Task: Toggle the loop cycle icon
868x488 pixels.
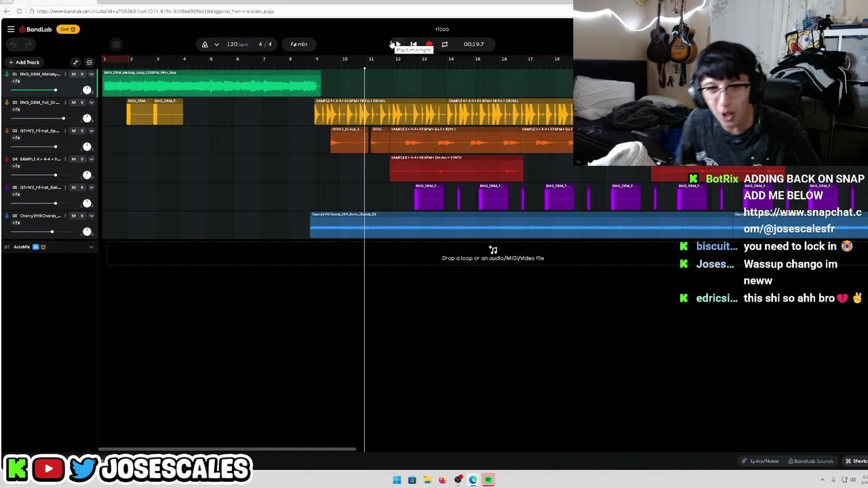Action: pos(444,45)
